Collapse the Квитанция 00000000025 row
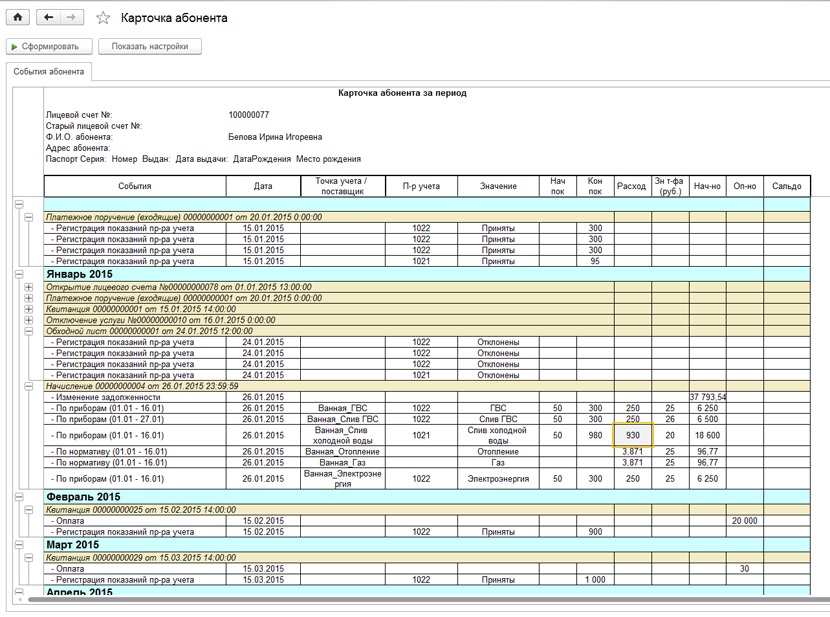This screenshot has height=617, width=830. 29,510
